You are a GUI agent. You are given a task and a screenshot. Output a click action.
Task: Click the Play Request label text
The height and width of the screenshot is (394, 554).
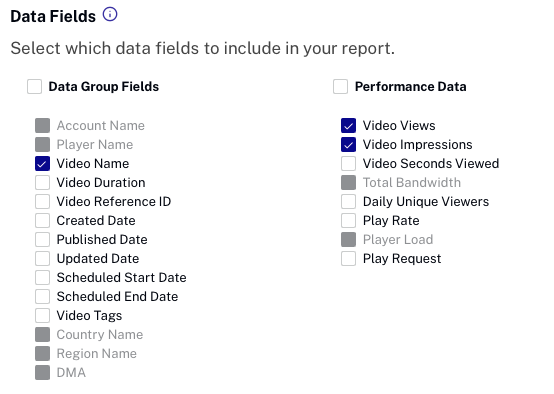[402, 259]
